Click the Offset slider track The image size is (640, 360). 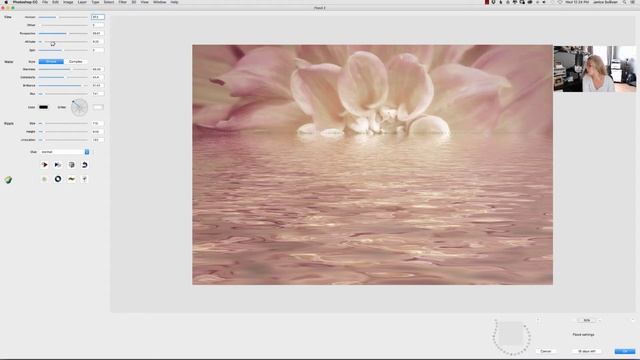[x=63, y=25]
